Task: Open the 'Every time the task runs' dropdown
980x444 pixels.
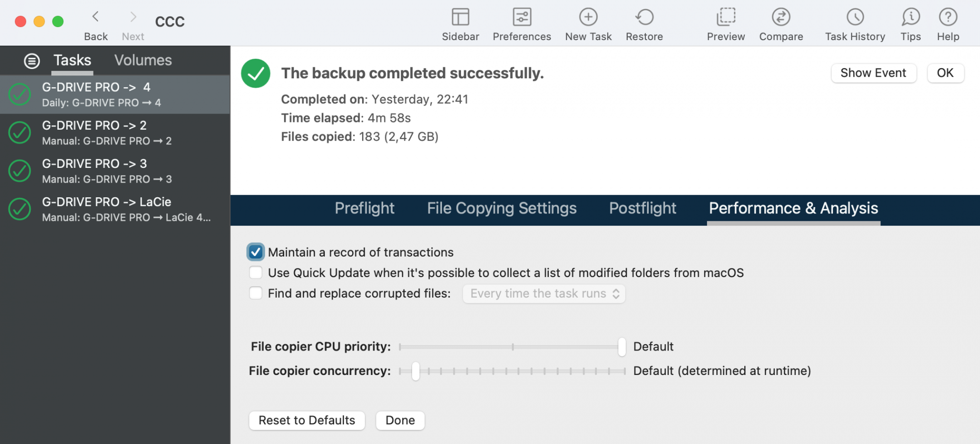Action: point(544,294)
